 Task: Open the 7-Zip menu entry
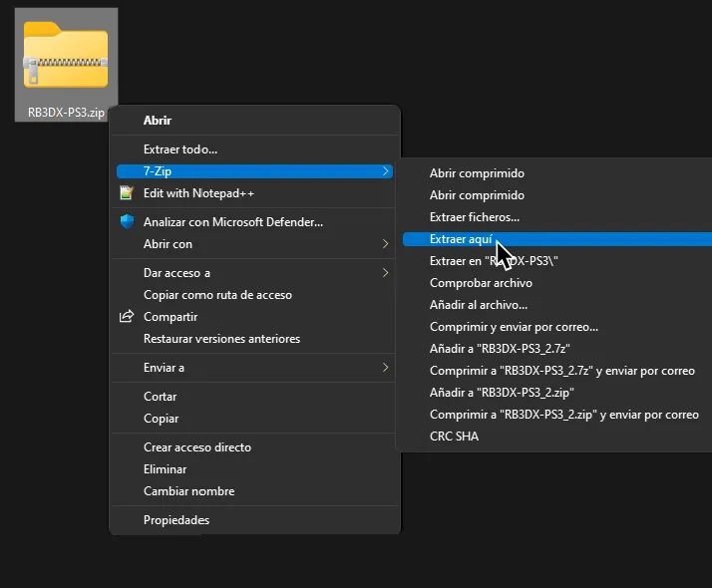point(254,171)
